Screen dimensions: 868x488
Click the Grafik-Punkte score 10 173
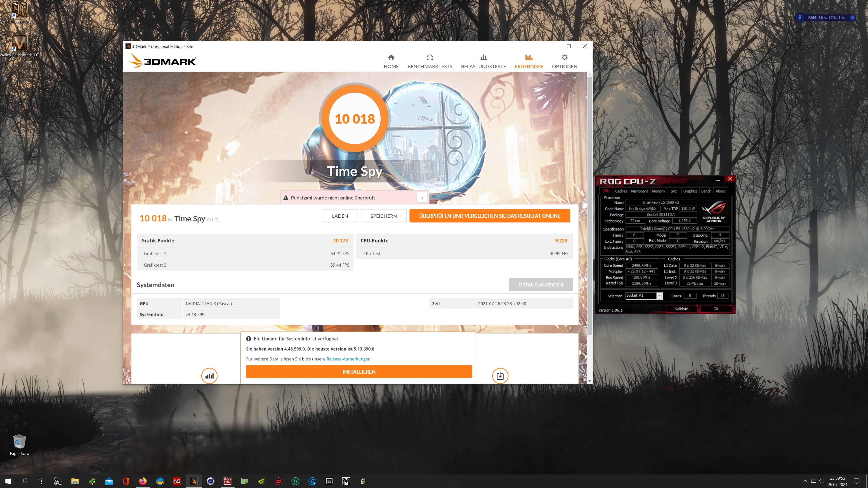click(x=340, y=240)
